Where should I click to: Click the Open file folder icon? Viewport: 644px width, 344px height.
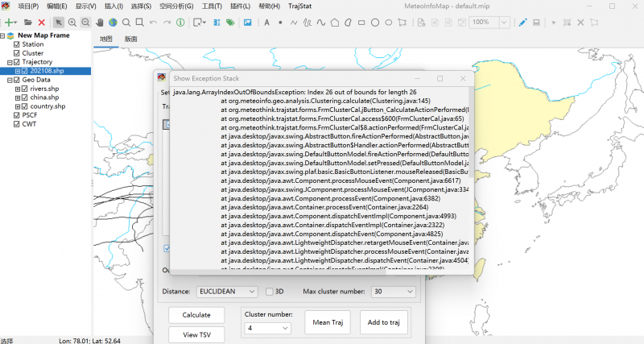pos(28,22)
